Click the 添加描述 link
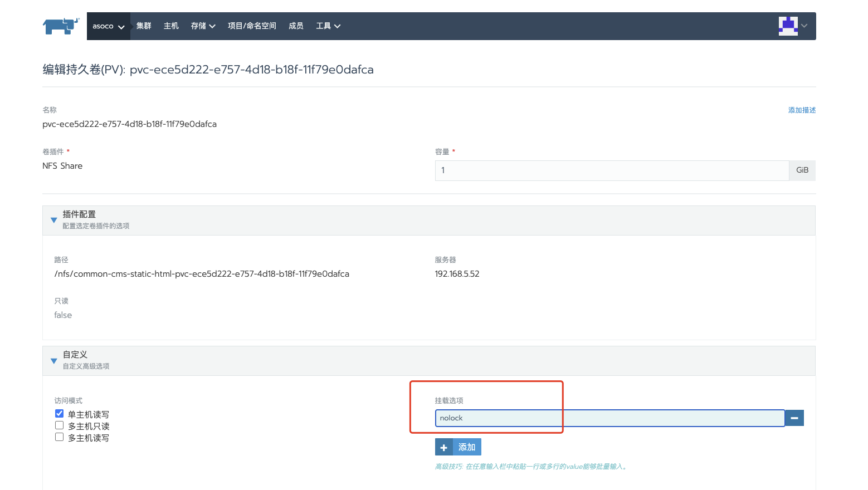Viewport: 868px width, 490px height. [x=802, y=110]
